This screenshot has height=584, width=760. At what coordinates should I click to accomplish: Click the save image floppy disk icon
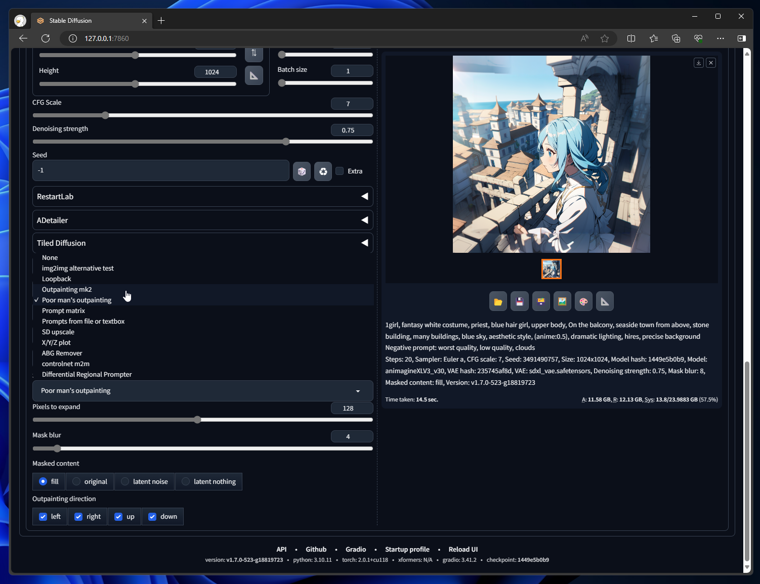click(x=519, y=301)
